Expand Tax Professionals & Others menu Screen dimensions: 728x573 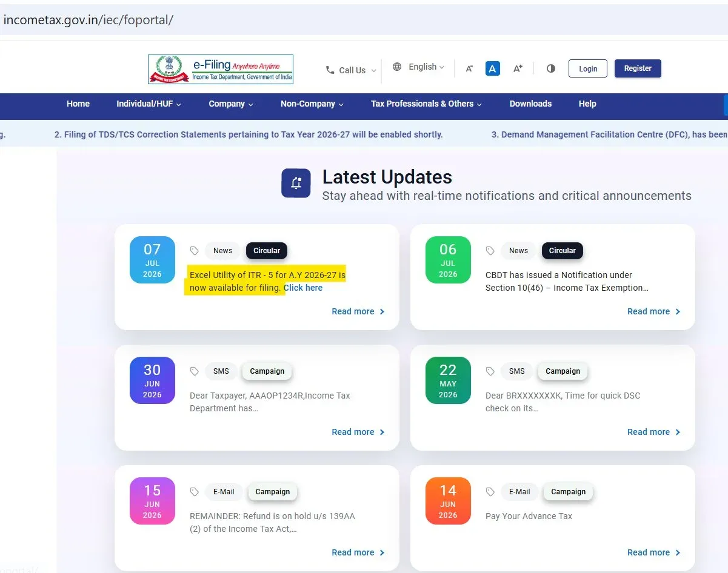(x=426, y=104)
